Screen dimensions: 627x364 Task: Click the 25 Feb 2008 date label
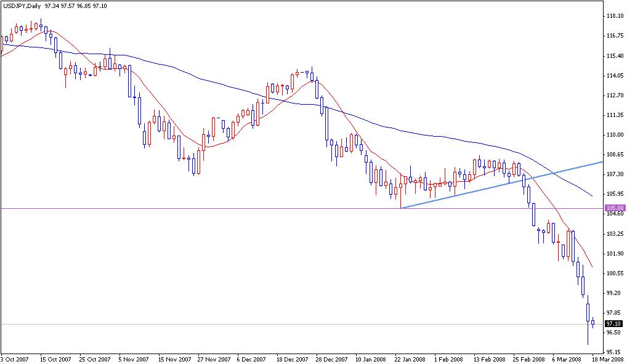(529, 359)
